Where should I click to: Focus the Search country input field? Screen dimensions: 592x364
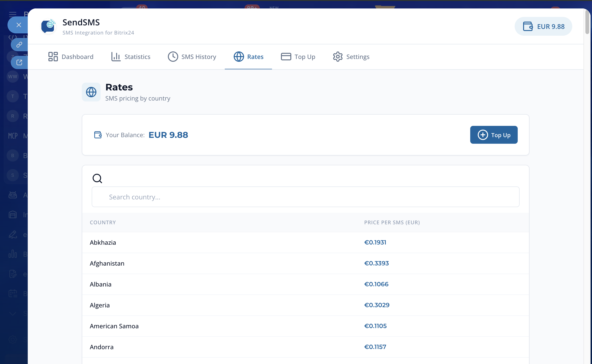coord(305,197)
